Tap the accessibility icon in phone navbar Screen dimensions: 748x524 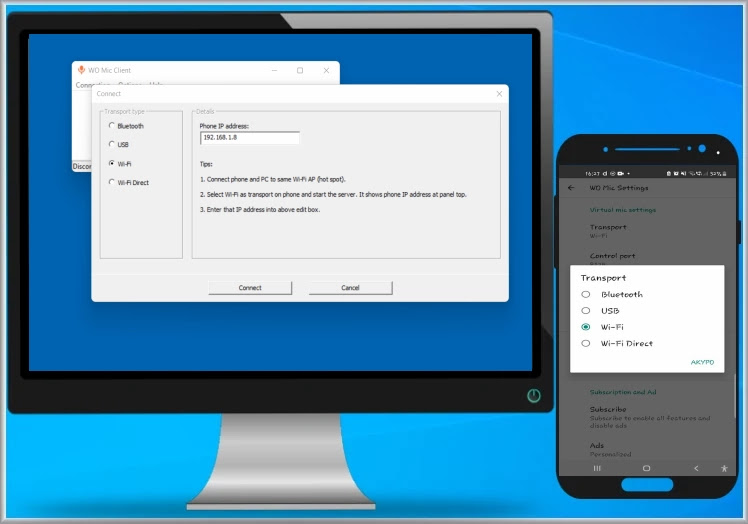(724, 469)
